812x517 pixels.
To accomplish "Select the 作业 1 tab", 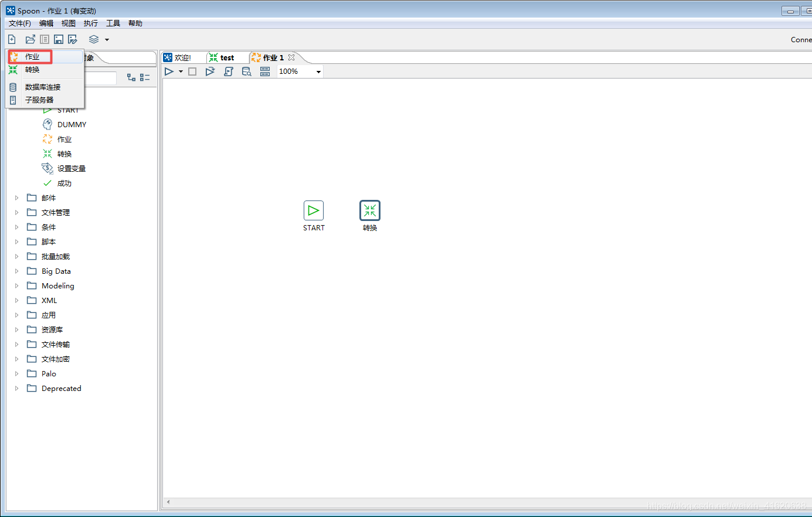I will pos(273,57).
